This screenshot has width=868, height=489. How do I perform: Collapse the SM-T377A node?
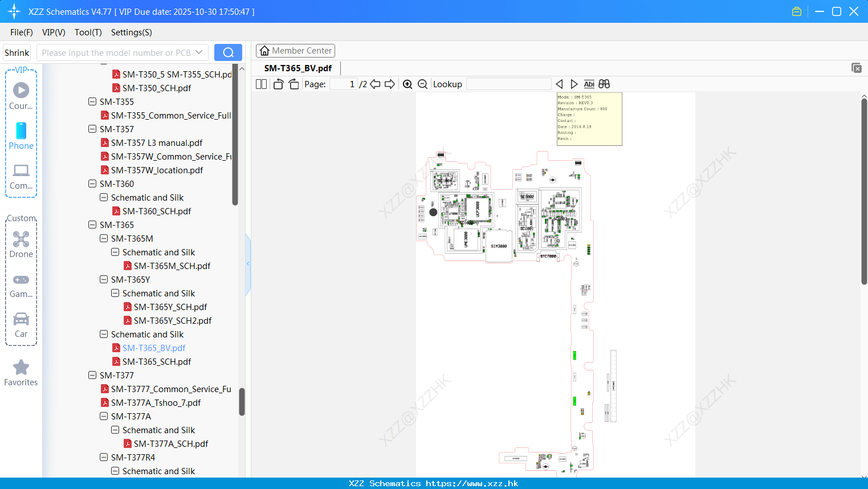104,416
